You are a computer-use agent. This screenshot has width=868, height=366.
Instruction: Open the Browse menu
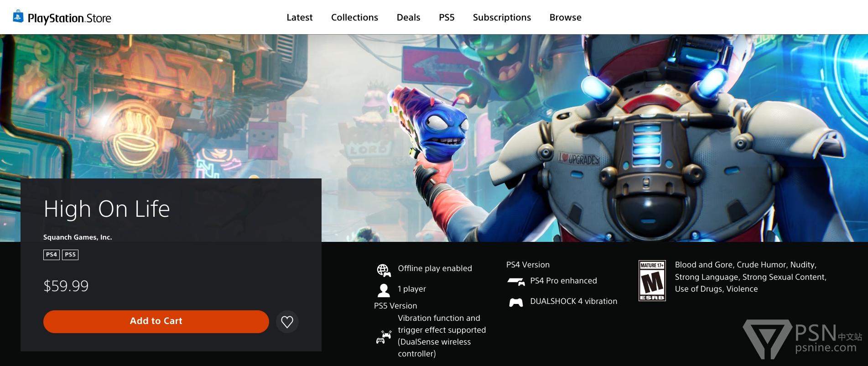tap(565, 17)
